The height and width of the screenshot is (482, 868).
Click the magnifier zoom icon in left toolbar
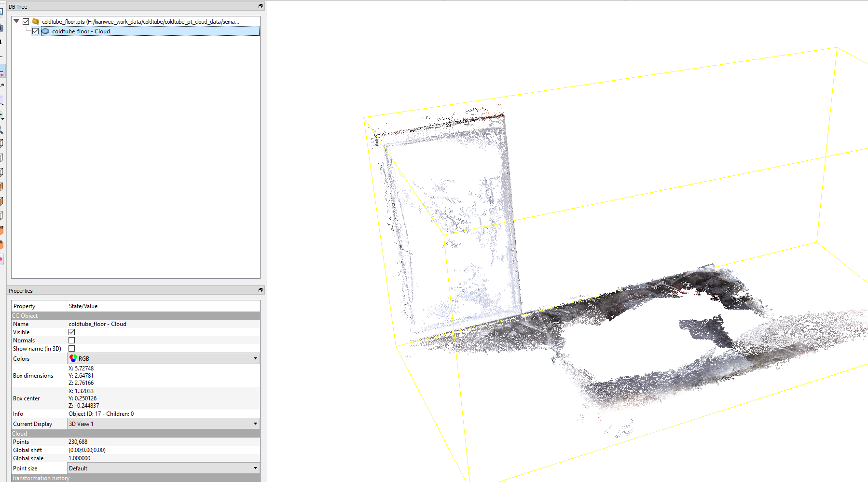(x=1, y=129)
